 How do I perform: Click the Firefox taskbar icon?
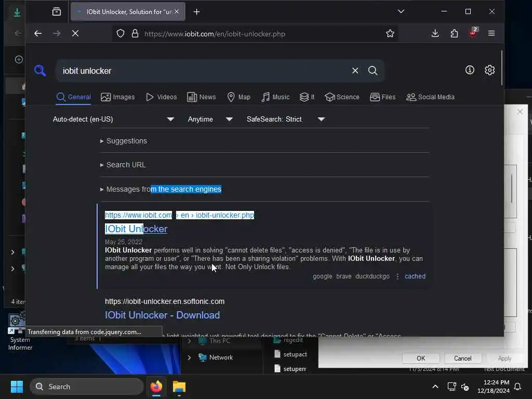[x=156, y=387]
